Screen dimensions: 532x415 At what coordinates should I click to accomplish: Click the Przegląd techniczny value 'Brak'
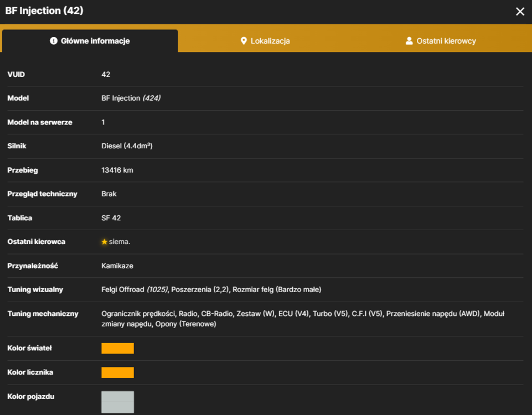point(109,194)
